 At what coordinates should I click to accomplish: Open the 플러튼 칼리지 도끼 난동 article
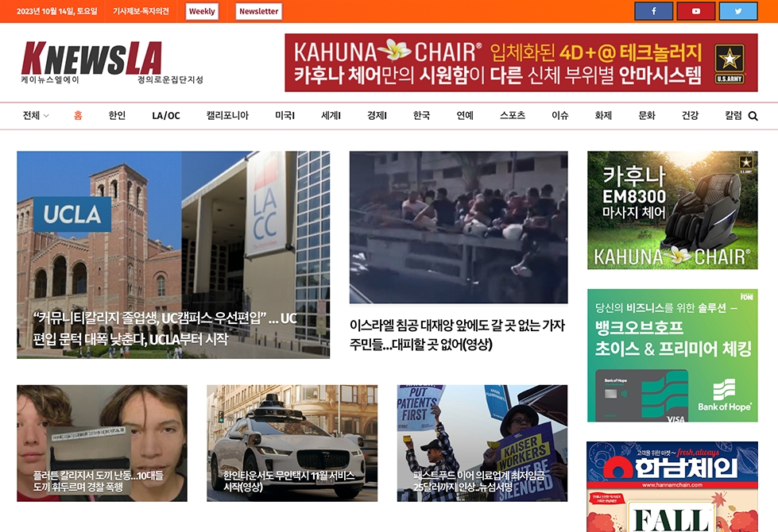pos(103,443)
